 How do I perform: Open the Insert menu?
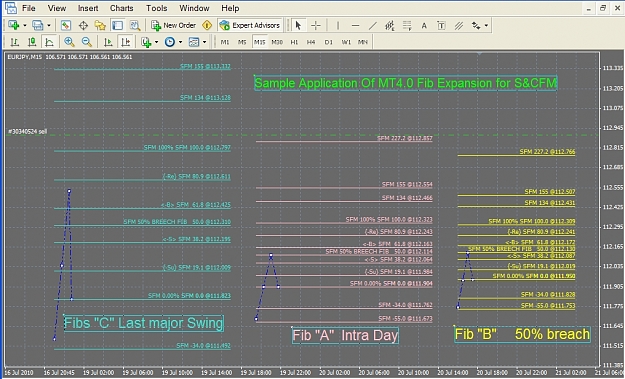coord(88,8)
